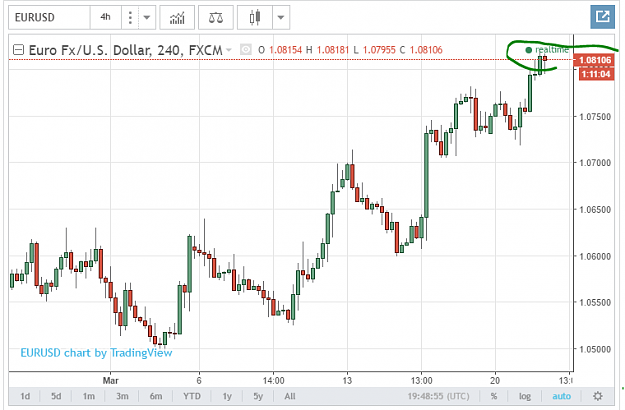Toggle the % percentage scale
625x410 pixels.
[493, 396]
